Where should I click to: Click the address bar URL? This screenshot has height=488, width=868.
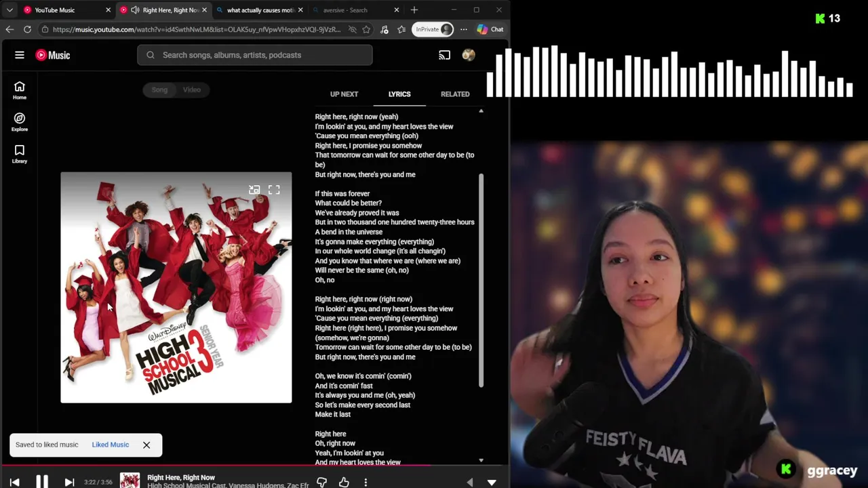click(197, 29)
